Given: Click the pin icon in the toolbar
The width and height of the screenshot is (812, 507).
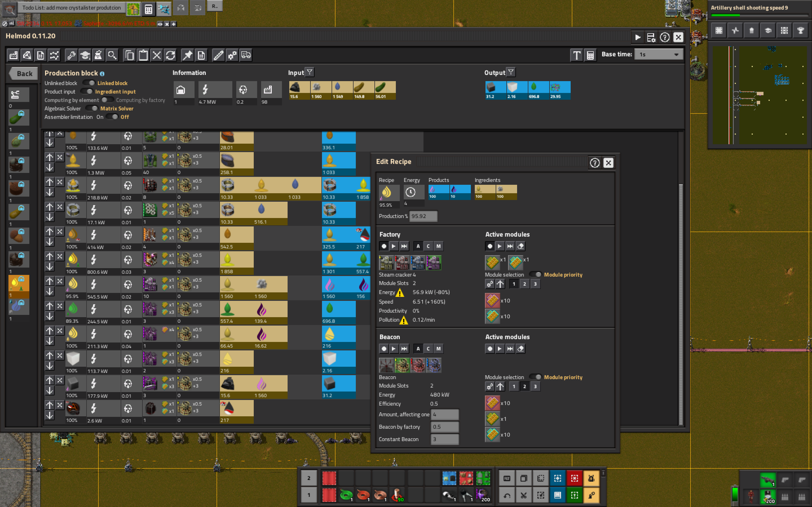Looking at the screenshot, I should [x=187, y=55].
